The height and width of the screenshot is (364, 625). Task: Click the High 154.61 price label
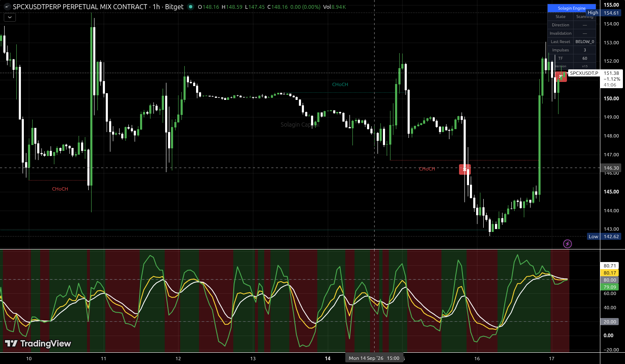pos(603,13)
